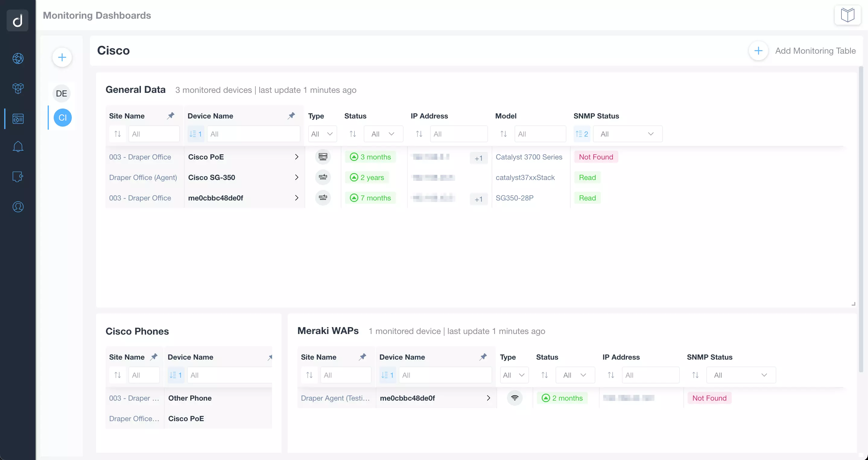Toggle Device Name sort in Cisco Phones
868x460 pixels.
(x=176, y=375)
